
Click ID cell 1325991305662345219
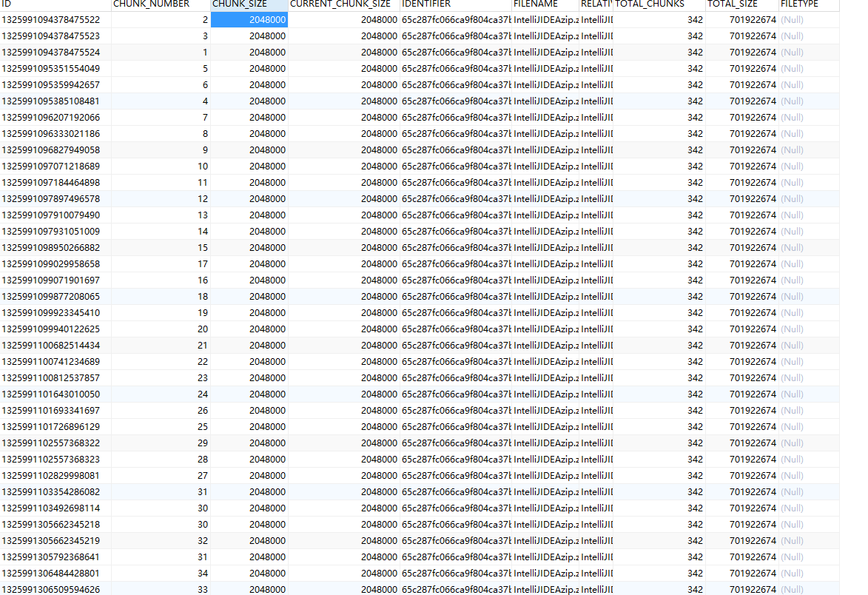(55, 541)
